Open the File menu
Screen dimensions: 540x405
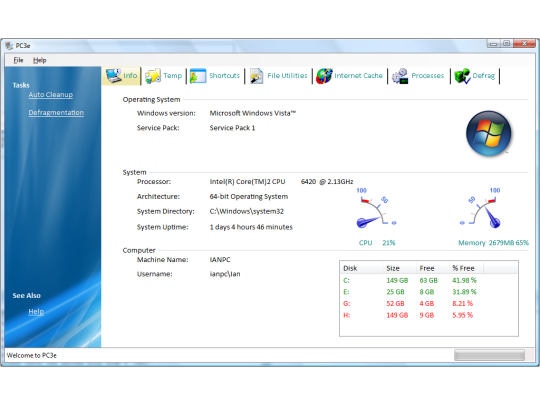pyautogui.click(x=18, y=60)
